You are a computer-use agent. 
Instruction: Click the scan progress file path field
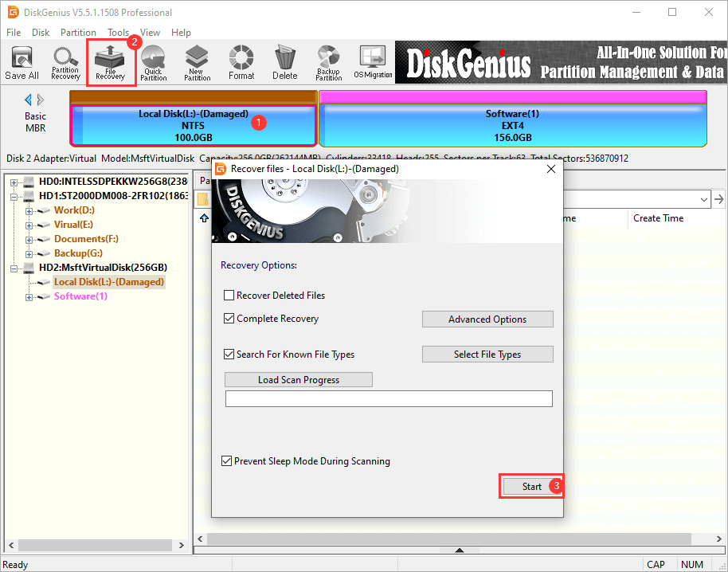click(389, 399)
